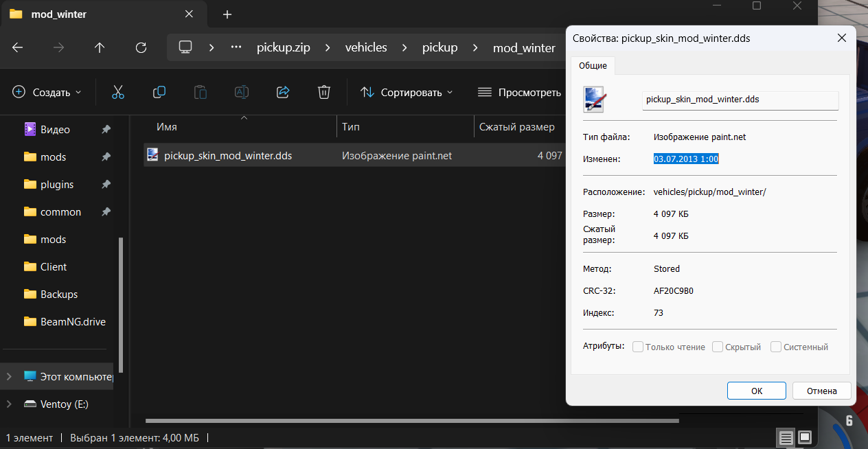Toggle Скрытый attribute checkbox
Viewport: 868px width, 449px height.
(x=718, y=347)
